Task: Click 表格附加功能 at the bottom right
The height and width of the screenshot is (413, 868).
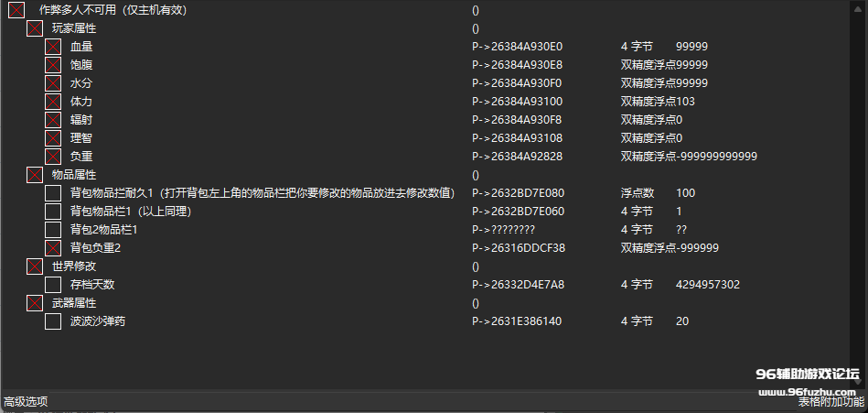Action: coord(830,402)
